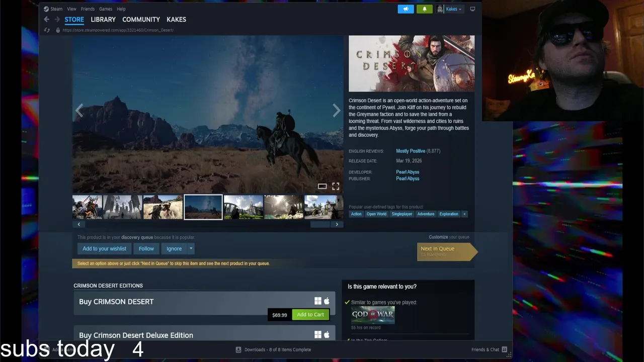
Task: Open the Pearl Abyss publisher link
Action: 408,178
